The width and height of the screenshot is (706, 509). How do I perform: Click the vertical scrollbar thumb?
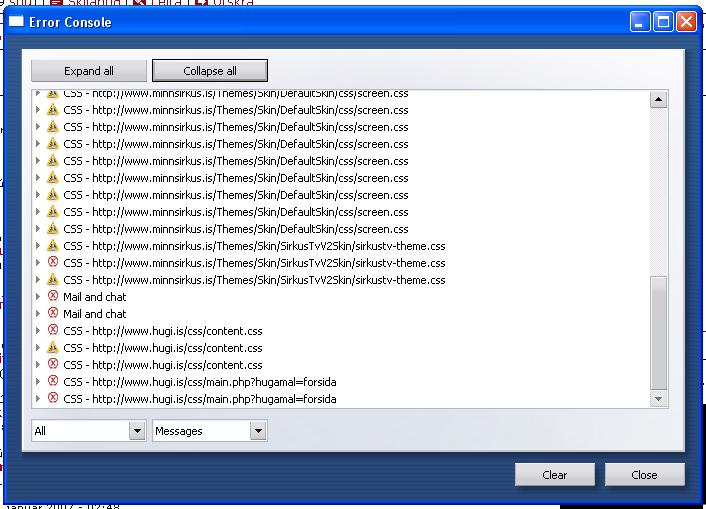tap(658, 333)
